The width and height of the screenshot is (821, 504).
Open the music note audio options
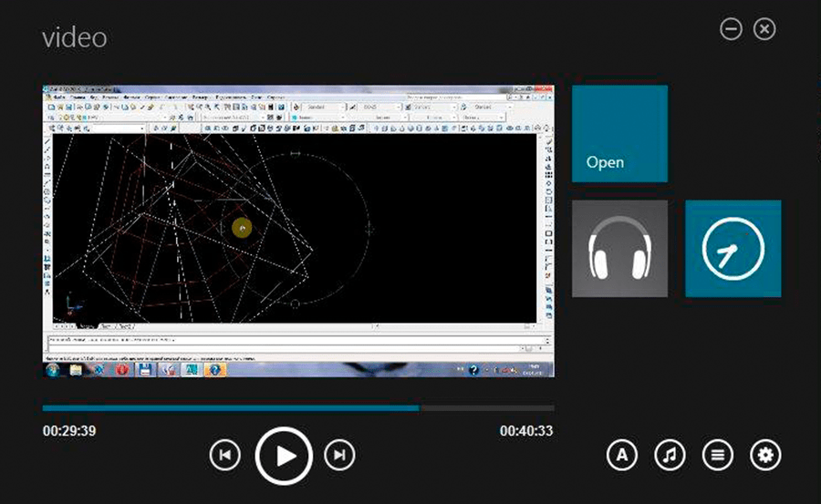[670, 455]
